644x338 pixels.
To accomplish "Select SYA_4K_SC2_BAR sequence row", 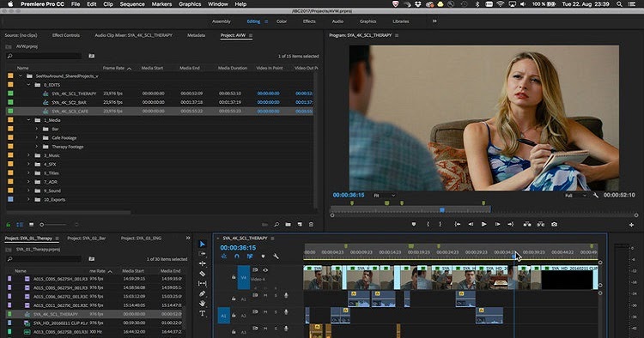I will click(160, 102).
